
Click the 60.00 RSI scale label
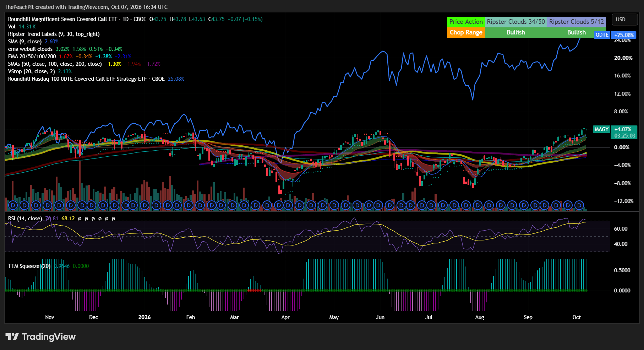621,229
